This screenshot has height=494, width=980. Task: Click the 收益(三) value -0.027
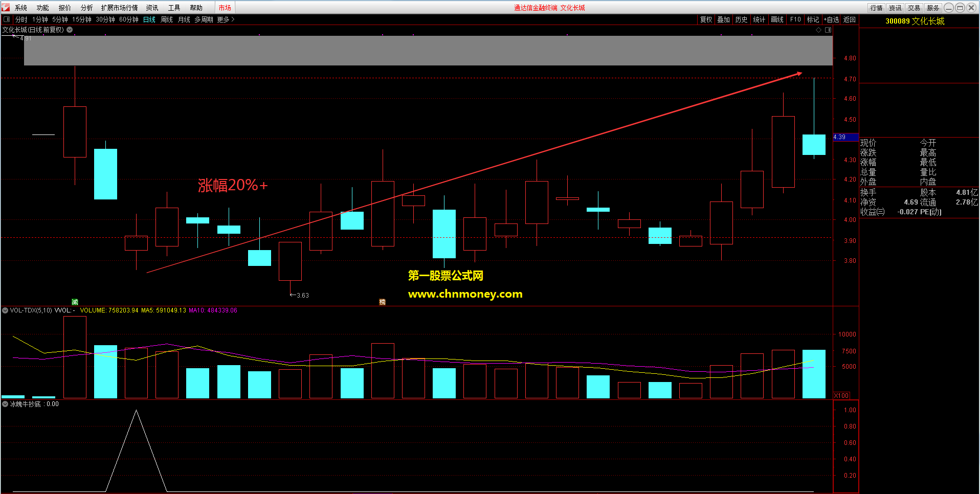point(908,212)
